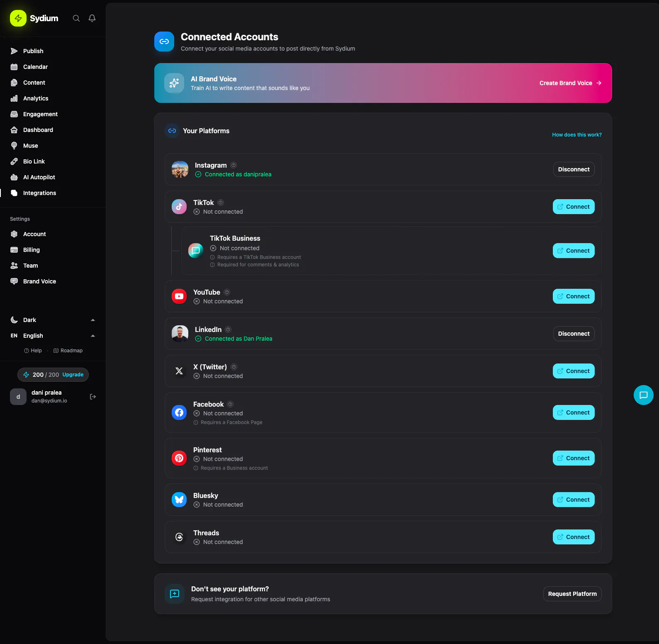
Task: Open the Help link
Action: point(33,351)
